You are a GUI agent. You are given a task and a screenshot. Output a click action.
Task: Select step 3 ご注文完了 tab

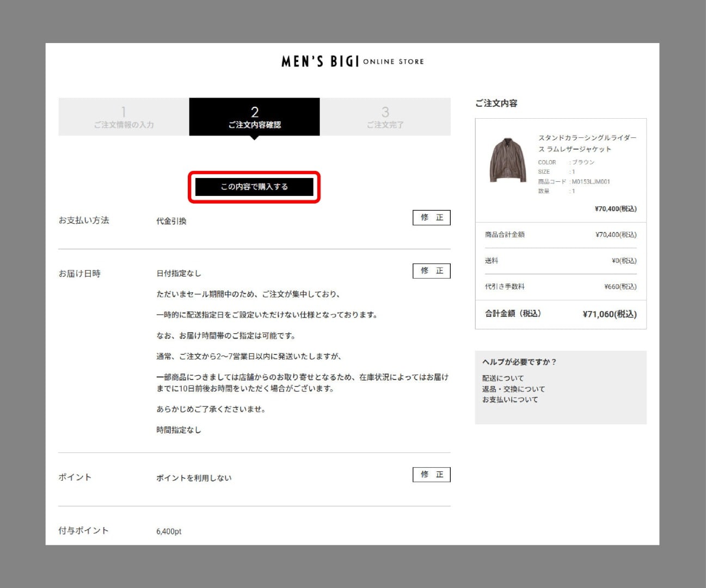[385, 117]
